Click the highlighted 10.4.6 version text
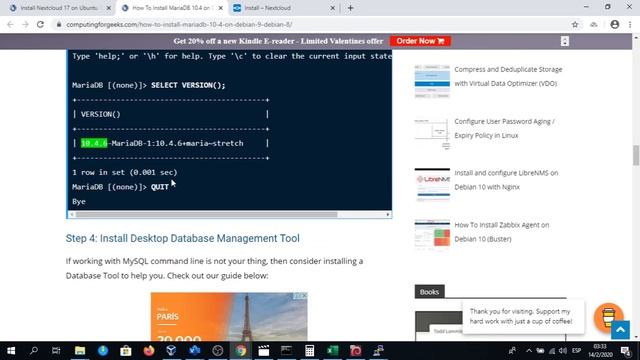 pos(94,143)
